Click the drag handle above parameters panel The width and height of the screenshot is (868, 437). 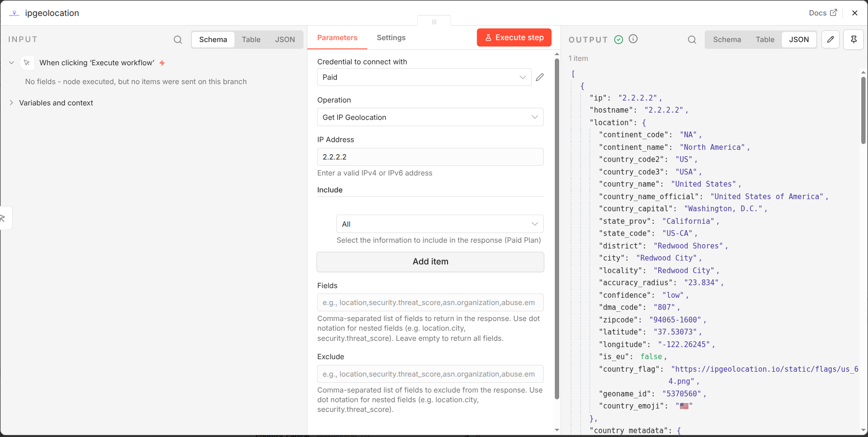(434, 22)
